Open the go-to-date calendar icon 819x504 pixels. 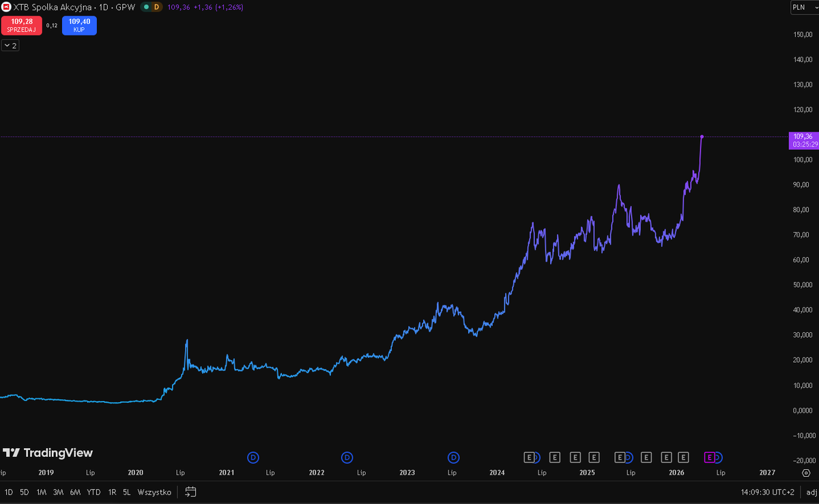(x=190, y=492)
